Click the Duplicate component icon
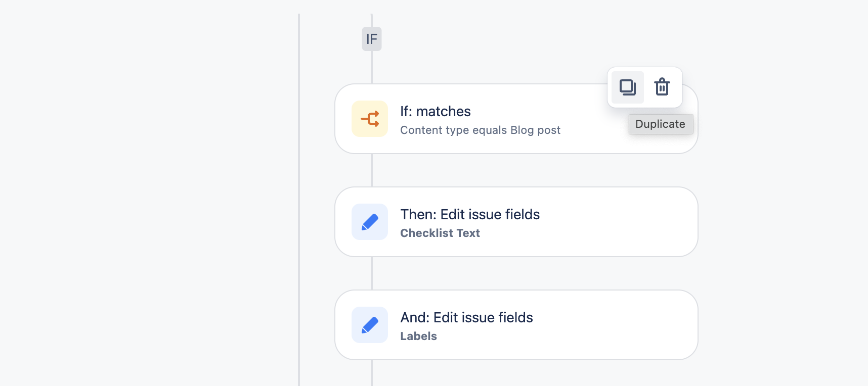The image size is (868, 386). point(627,87)
